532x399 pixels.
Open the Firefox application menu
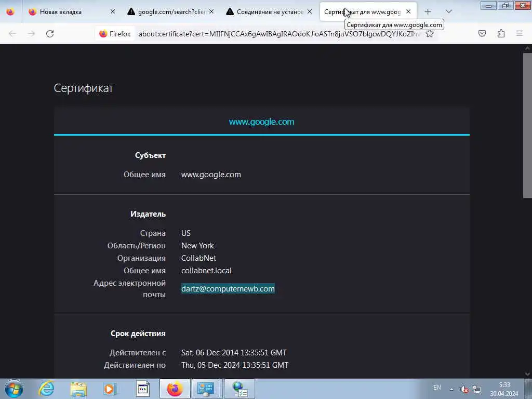[520, 33]
